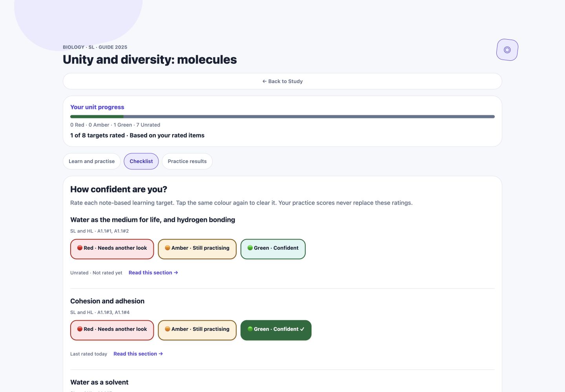Click 'SL and HL · A1.1#3, A1.1#4' label
565x392 pixels.
pos(100,312)
